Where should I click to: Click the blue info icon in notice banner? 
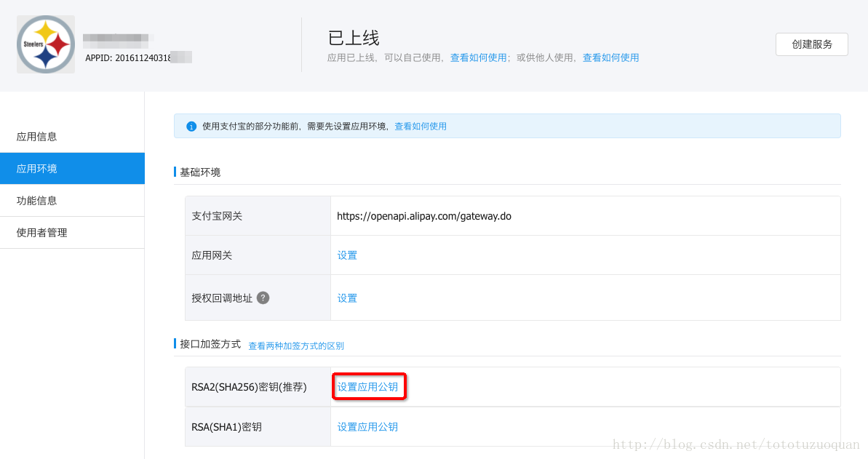click(191, 127)
